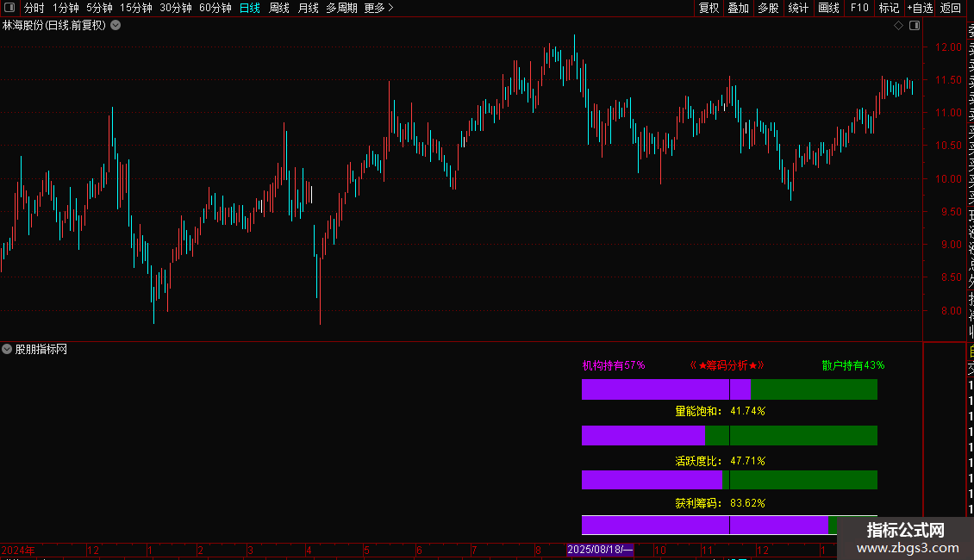Click the 10.00 price axis label
Viewport: 974px width, 560px height.
click(948, 179)
